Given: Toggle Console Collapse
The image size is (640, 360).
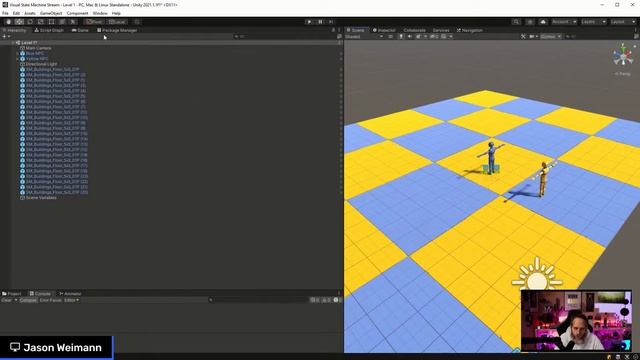Looking at the screenshot, I should pyautogui.click(x=28, y=300).
